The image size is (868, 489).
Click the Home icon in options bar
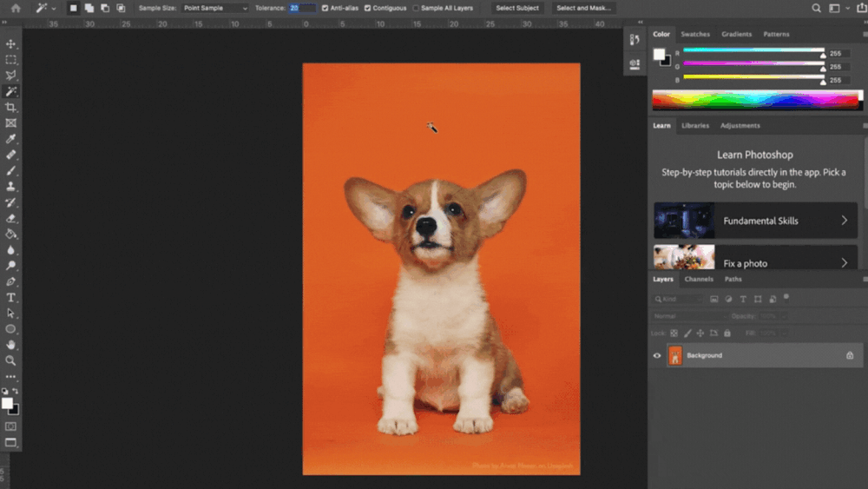(x=16, y=9)
